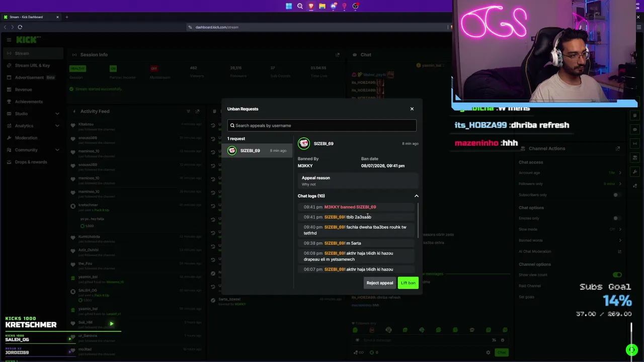Toggle the hamburger sidebar menu

9,40
